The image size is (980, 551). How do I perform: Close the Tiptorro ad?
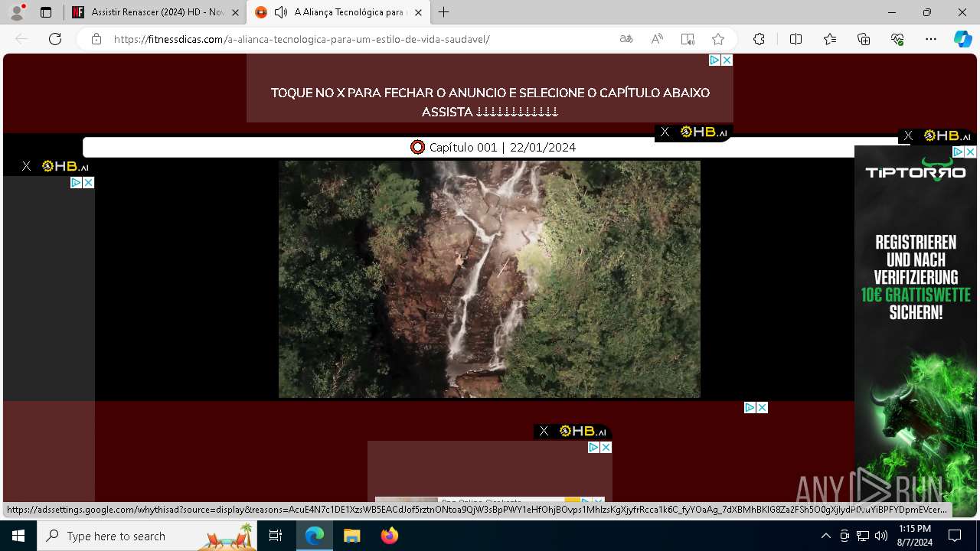pyautogui.click(x=971, y=152)
